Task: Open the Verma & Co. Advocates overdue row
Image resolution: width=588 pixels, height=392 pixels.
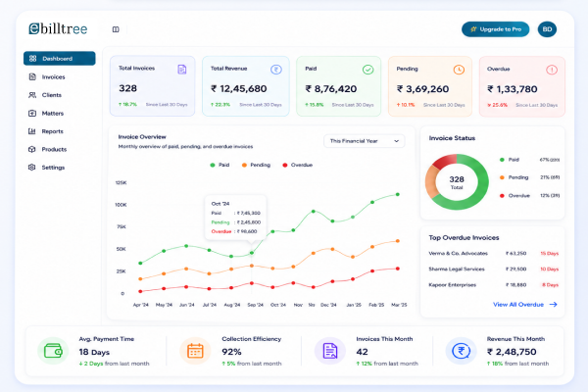Action: click(494, 254)
